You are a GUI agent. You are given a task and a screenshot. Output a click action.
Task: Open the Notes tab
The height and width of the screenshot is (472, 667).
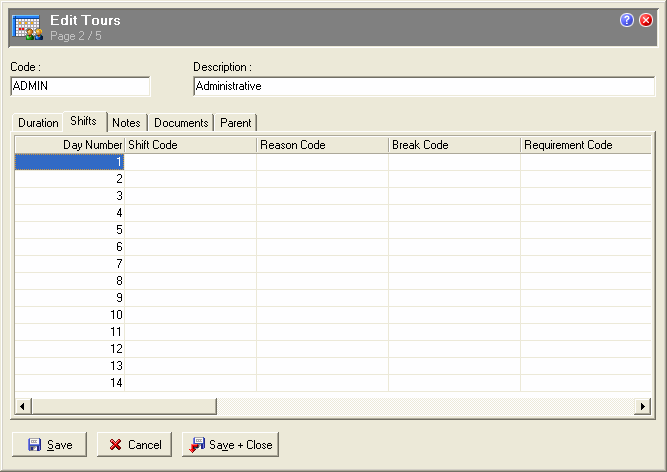click(126, 123)
